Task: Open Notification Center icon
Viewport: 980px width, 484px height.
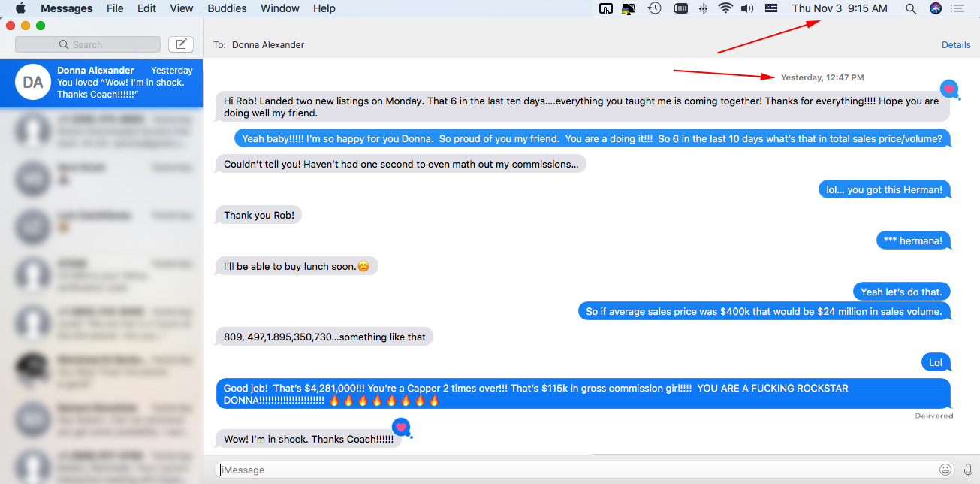Action: click(957, 8)
